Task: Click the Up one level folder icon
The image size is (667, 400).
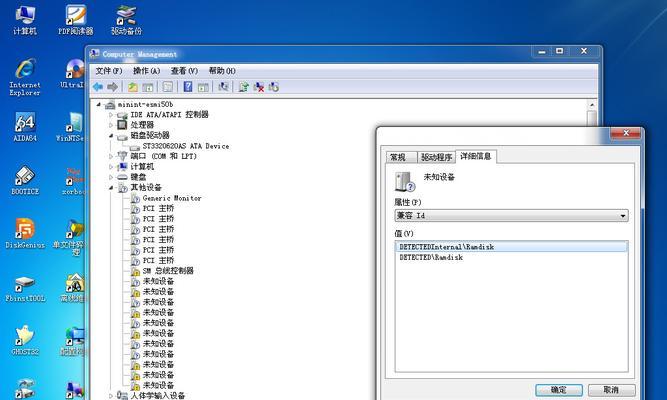Action: 133,87
